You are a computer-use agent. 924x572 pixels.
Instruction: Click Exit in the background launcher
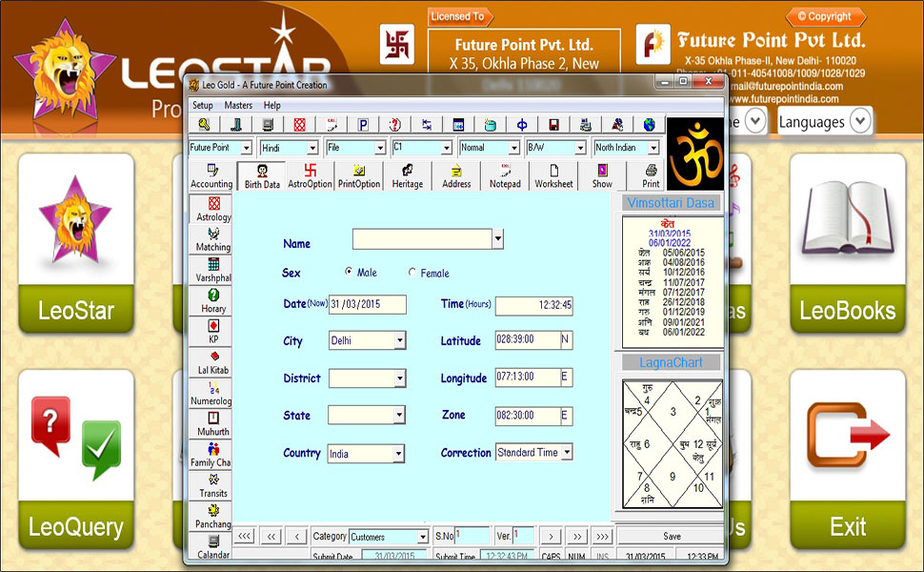click(x=847, y=460)
